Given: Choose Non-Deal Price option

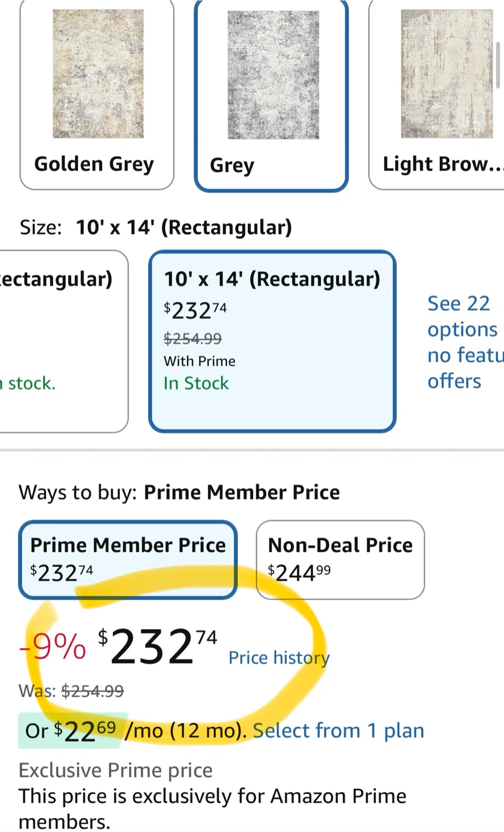Looking at the screenshot, I should (340, 560).
